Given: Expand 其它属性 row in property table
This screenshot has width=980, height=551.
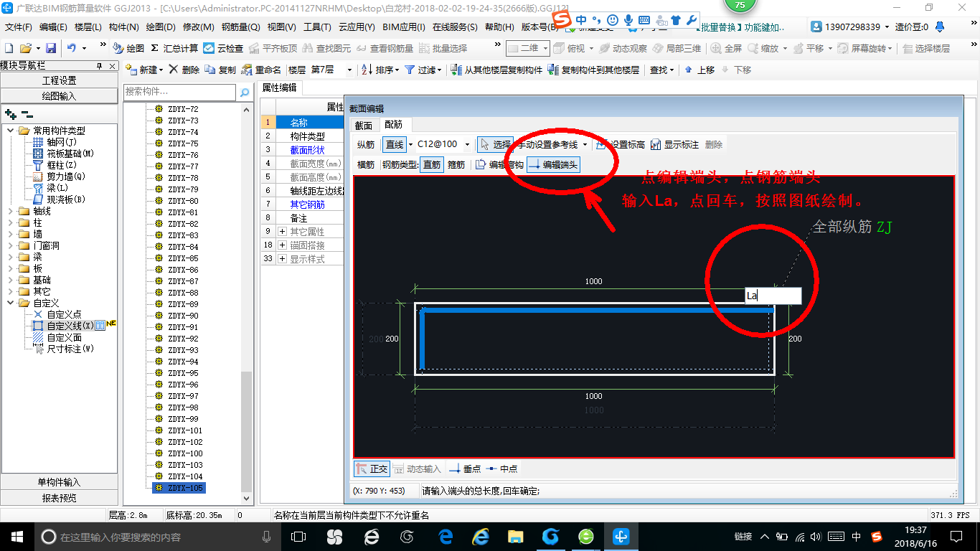Looking at the screenshot, I should click(x=283, y=232).
